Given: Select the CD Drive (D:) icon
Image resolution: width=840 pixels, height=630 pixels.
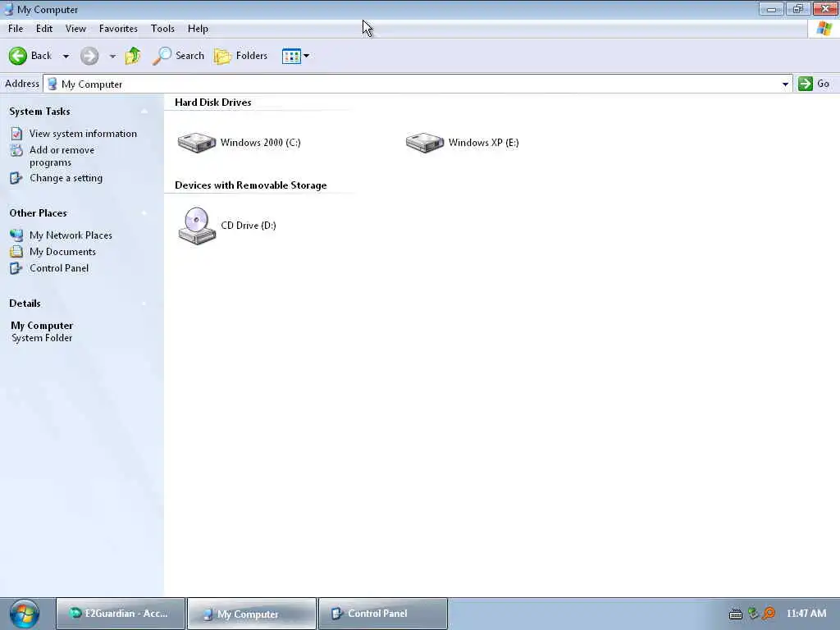Looking at the screenshot, I should click(x=197, y=226).
